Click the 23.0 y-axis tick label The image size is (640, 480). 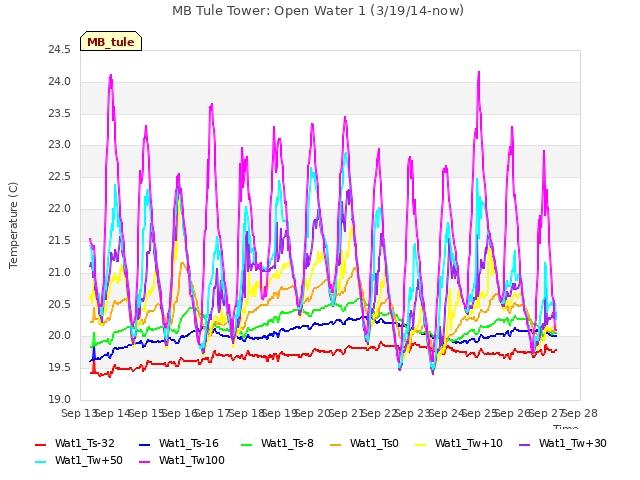click(59, 145)
